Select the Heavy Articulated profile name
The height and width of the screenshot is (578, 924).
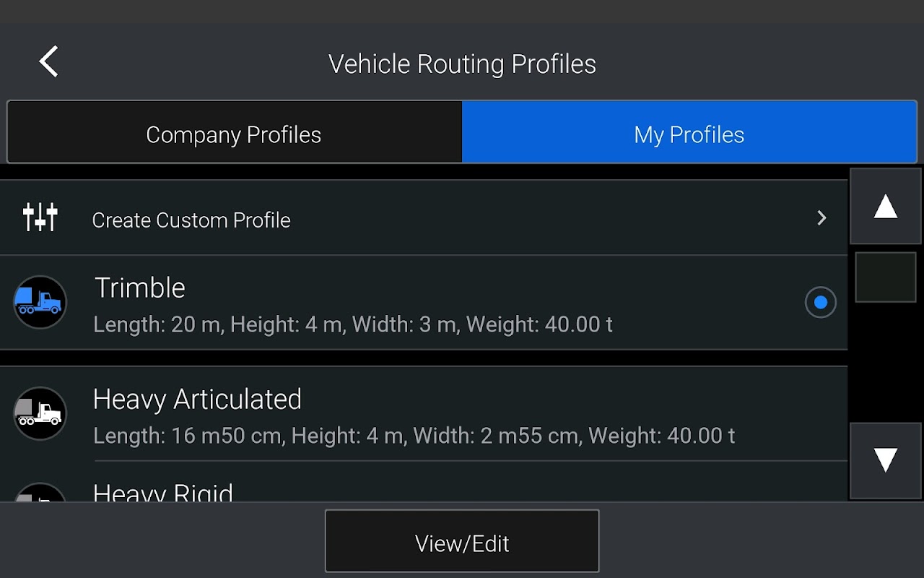click(197, 400)
